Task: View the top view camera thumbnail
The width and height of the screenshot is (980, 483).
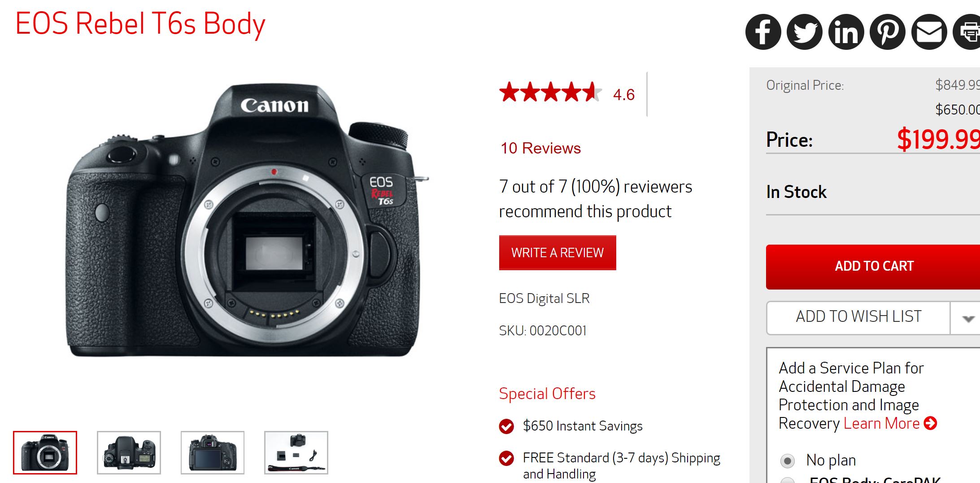Action: point(129,452)
